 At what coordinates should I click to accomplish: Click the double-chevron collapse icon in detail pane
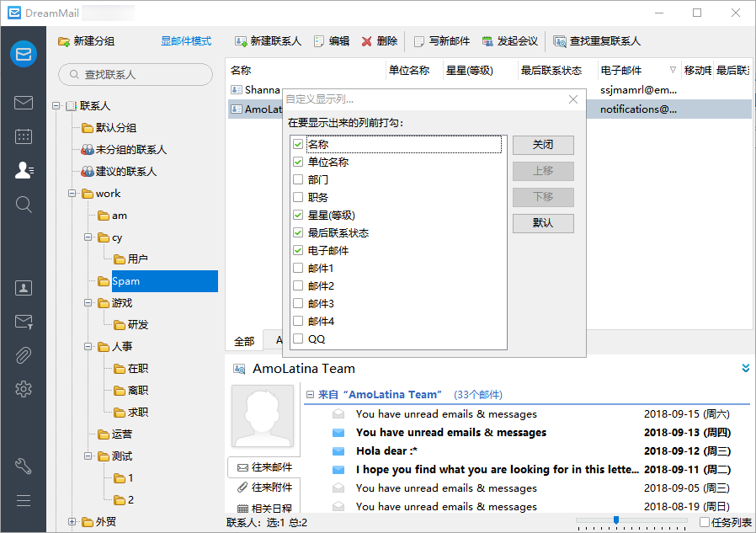745,368
